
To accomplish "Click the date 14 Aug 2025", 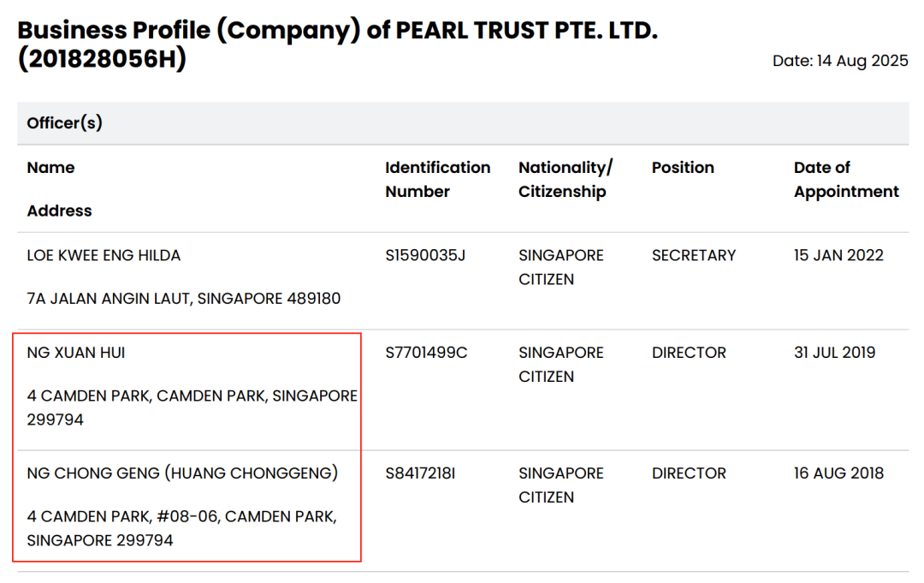I will tap(840, 61).
